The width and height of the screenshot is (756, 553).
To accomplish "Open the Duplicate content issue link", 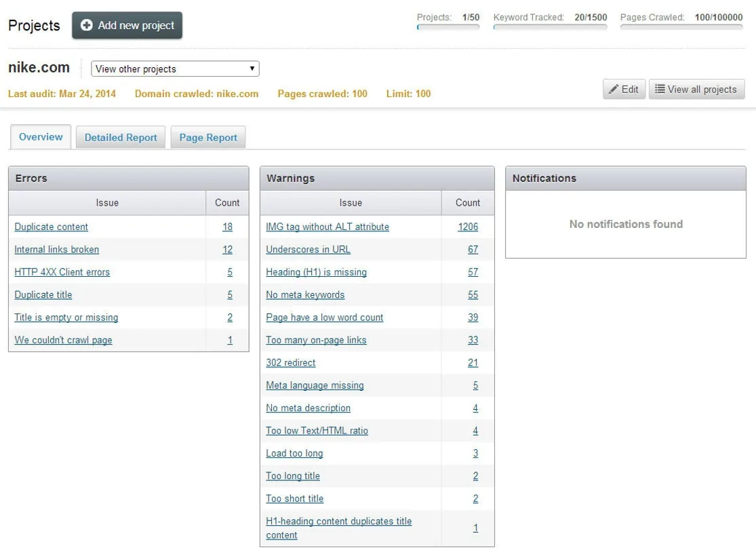I will pos(51,227).
